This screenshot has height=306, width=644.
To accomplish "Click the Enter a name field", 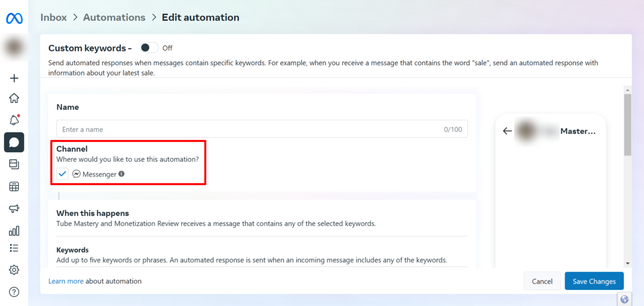I will click(x=247, y=129).
